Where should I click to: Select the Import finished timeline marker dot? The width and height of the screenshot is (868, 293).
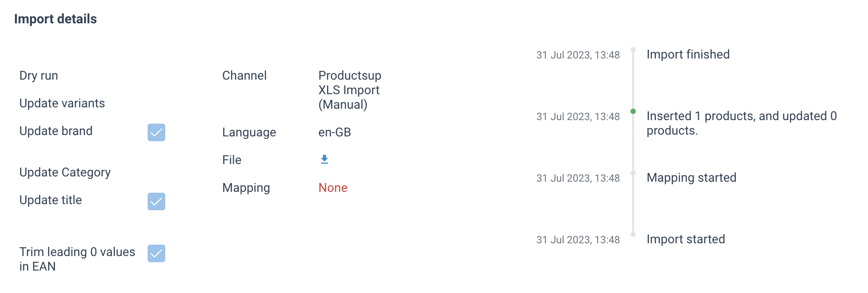(x=633, y=50)
